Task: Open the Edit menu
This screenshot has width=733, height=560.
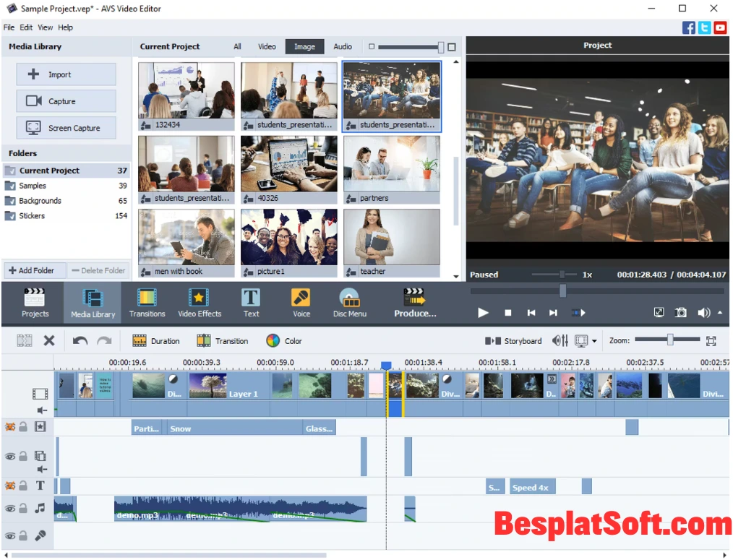Action: point(26,27)
